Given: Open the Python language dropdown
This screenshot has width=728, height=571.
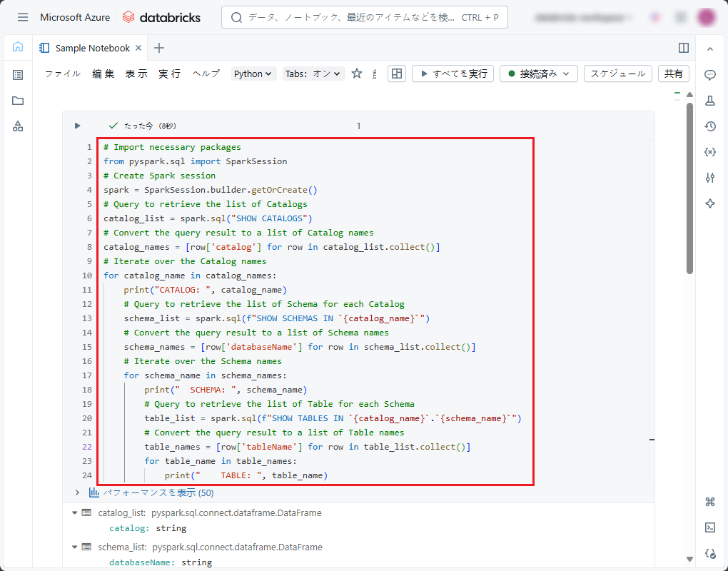Looking at the screenshot, I should (x=253, y=74).
